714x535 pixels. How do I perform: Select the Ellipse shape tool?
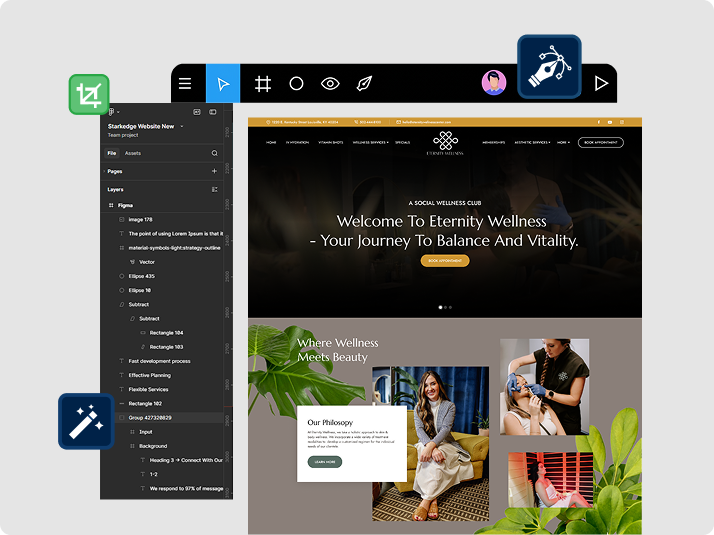pyautogui.click(x=296, y=84)
